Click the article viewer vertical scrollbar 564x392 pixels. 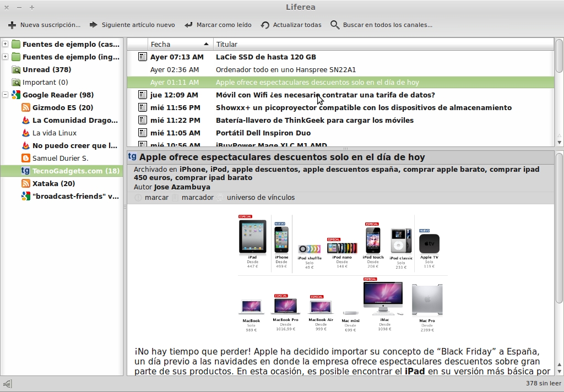[x=559, y=228]
